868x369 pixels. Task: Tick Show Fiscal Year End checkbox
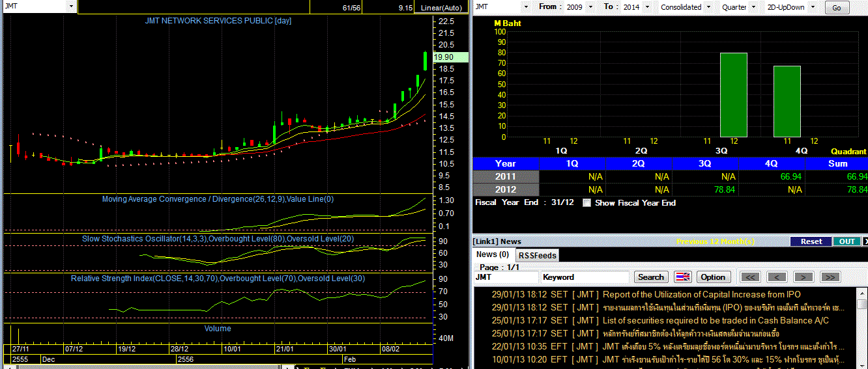[586, 203]
